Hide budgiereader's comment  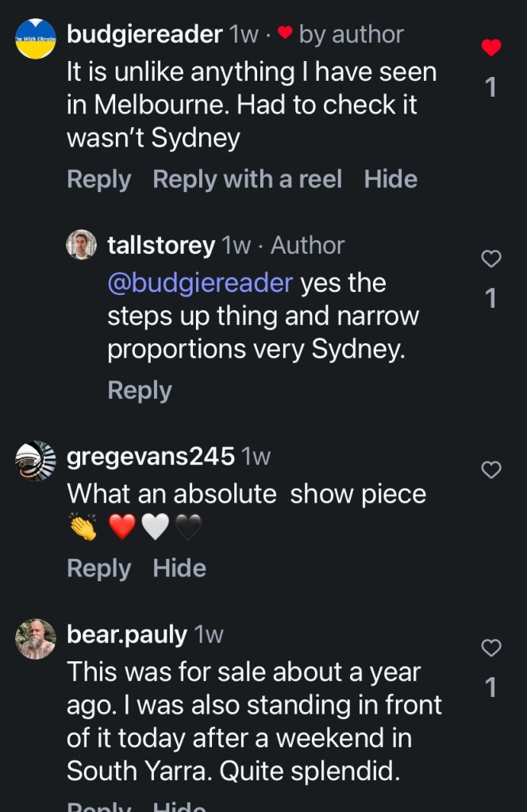(390, 179)
